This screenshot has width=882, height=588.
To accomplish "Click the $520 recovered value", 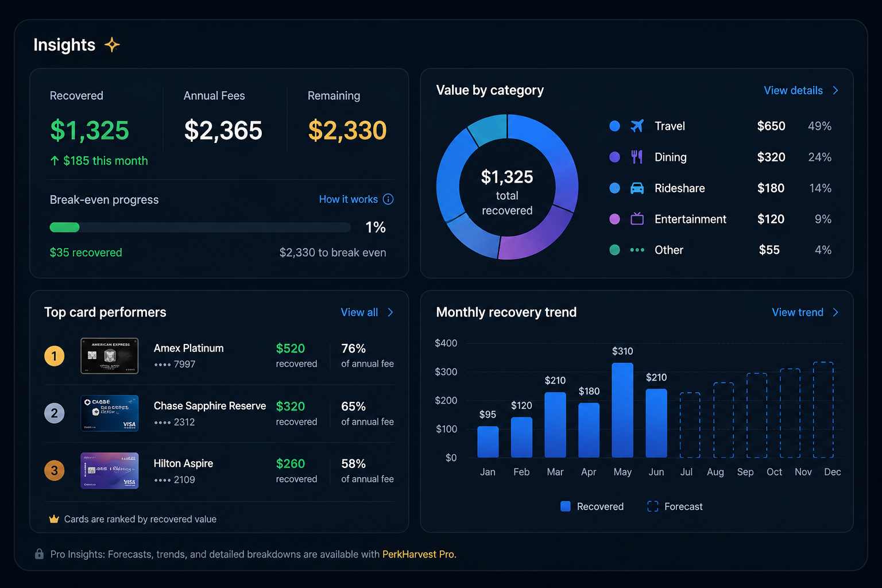I will pos(291,349).
